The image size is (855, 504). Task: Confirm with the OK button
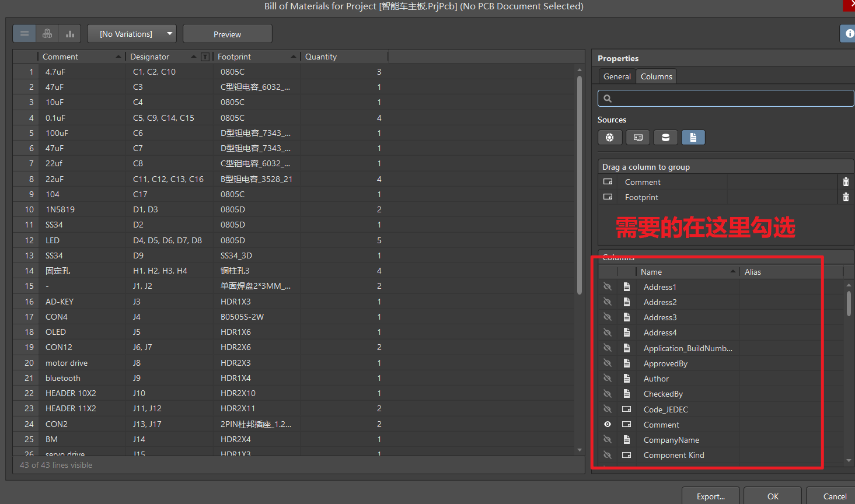coord(773,496)
